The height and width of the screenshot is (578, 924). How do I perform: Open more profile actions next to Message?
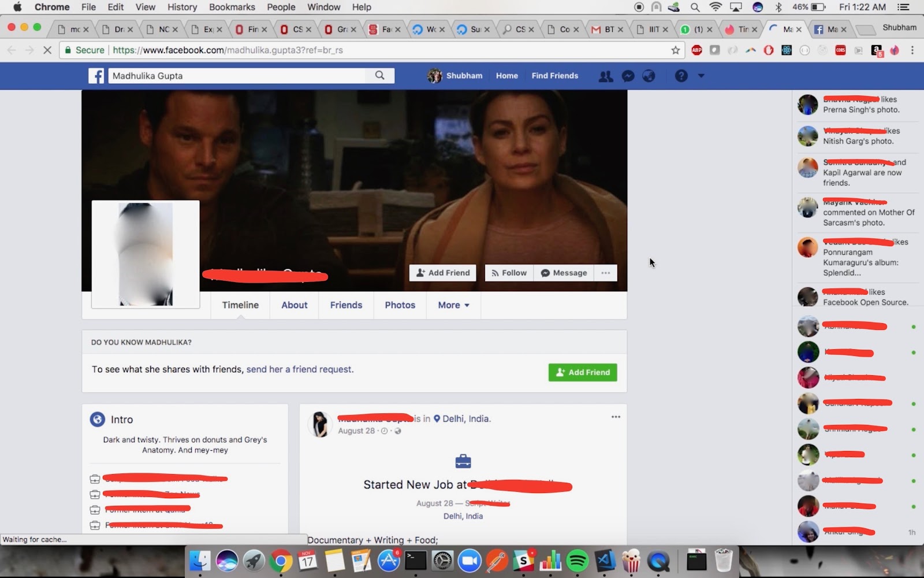(x=605, y=273)
